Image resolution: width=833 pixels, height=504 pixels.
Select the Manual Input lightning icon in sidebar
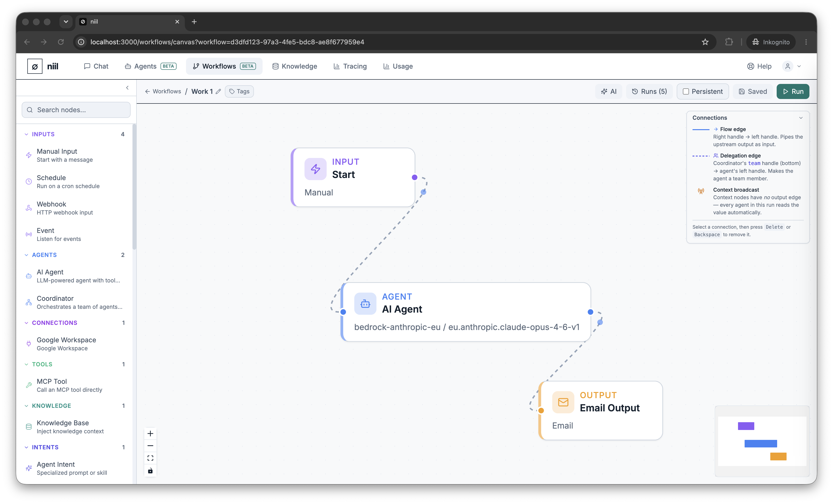pyautogui.click(x=29, y=155)
